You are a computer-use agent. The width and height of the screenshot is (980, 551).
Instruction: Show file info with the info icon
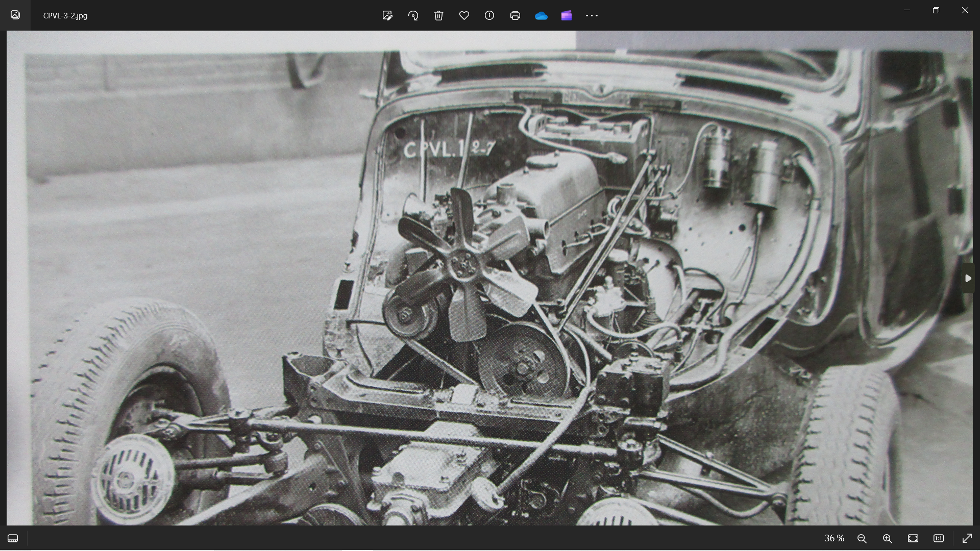pyautogui.click(x=489, y=15)
